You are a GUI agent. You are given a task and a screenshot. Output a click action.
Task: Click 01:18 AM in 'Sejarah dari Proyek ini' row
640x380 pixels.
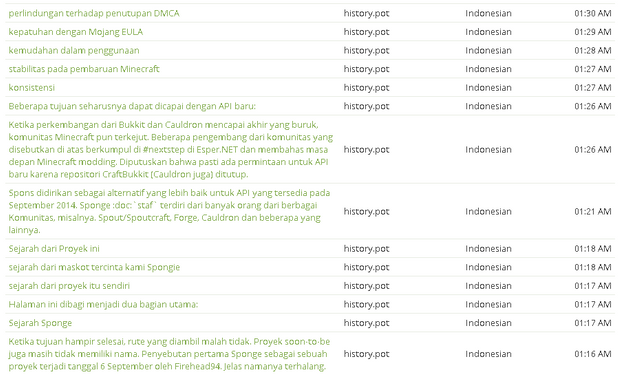pyautogui.click(x=593, y=249)
